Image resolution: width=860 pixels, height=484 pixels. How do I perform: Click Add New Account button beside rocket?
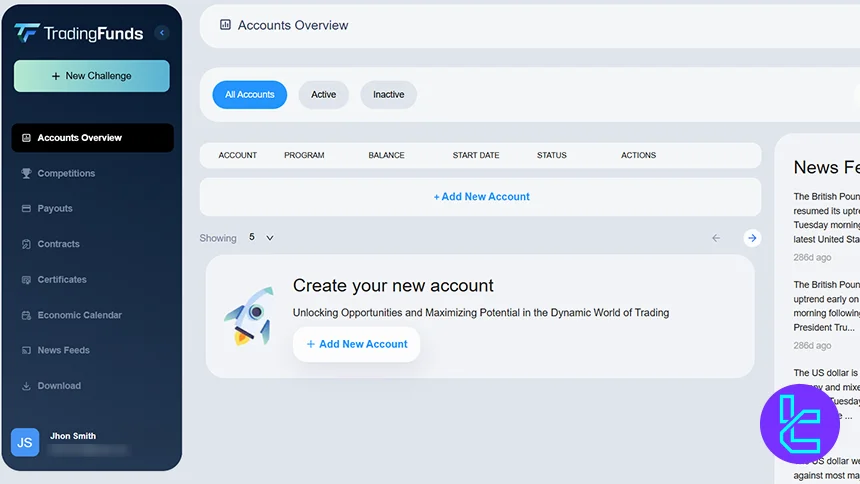pos(357,344)
